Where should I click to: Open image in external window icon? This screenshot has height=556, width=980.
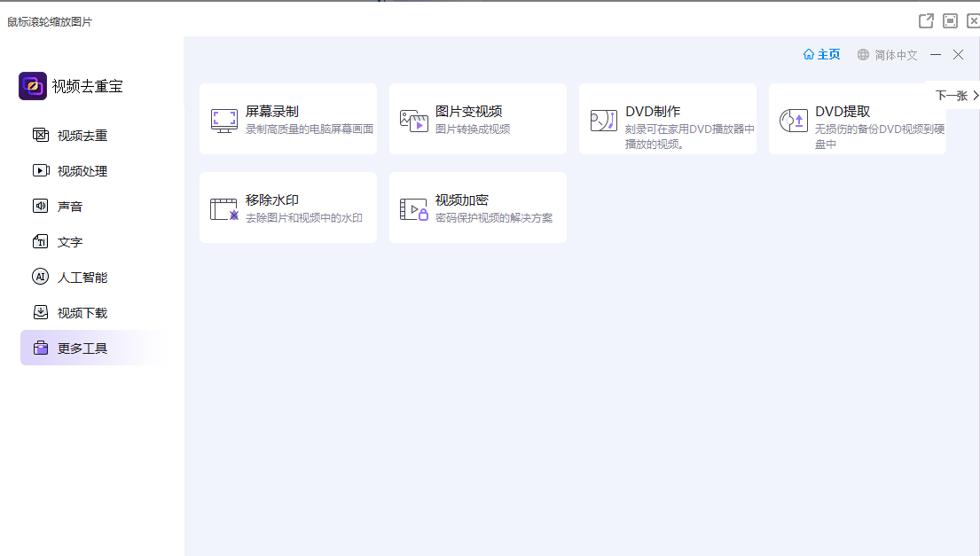(x=926, y=20)
